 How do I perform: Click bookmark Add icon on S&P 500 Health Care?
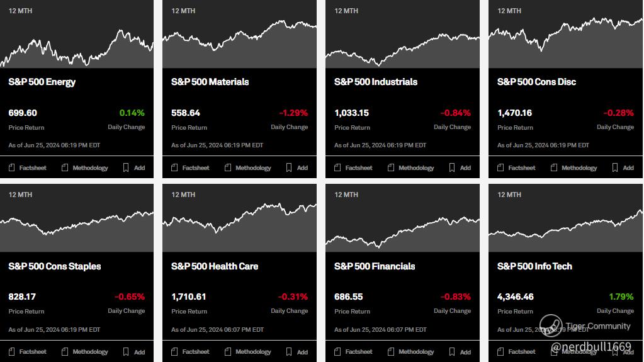288,352
